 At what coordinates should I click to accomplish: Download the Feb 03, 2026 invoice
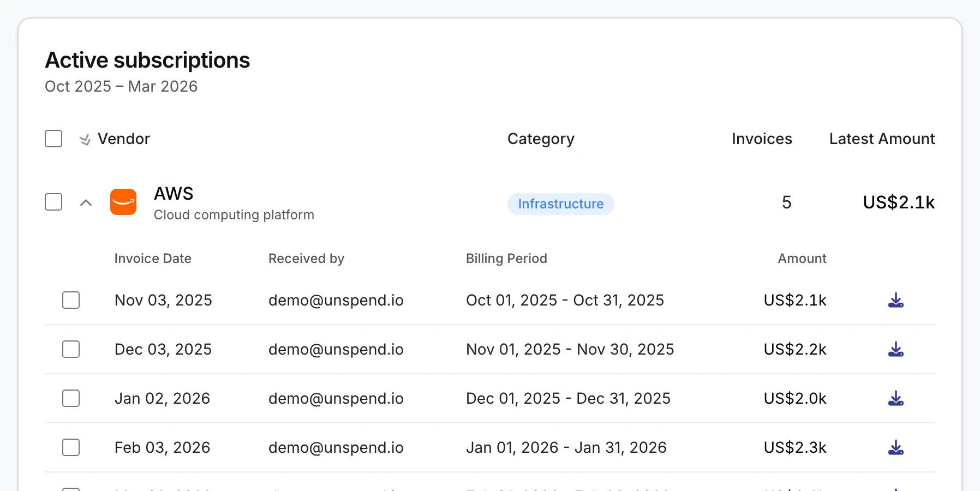tap(896, 447)
